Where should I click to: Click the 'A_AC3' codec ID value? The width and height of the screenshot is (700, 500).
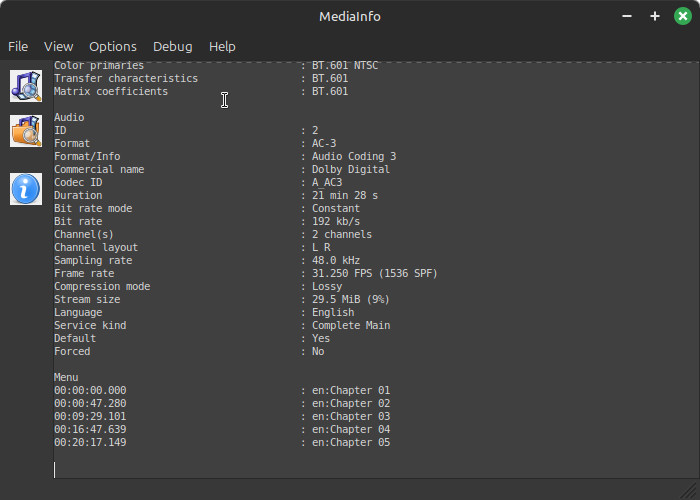(327, 182)
